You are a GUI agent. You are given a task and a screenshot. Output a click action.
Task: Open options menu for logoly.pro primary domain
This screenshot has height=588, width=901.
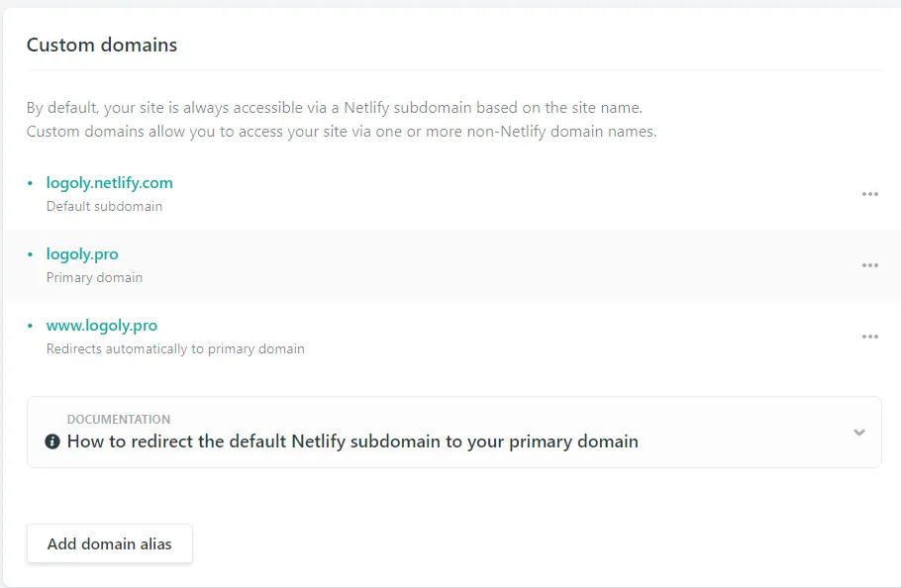[869, 265]
